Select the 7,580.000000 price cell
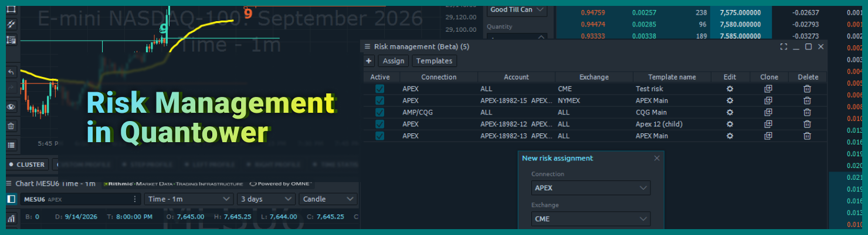The height and width of the screenshot is (235, 868). [x=740, y=24]
